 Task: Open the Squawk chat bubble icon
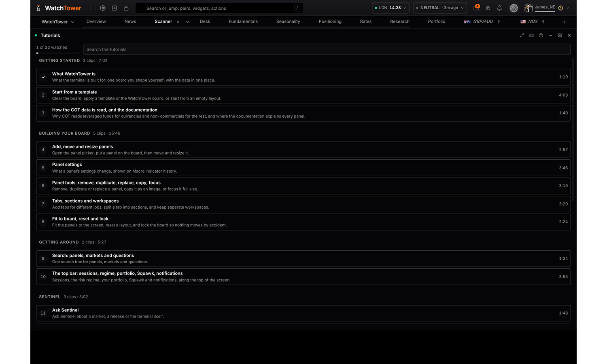[x=488, y=8]
